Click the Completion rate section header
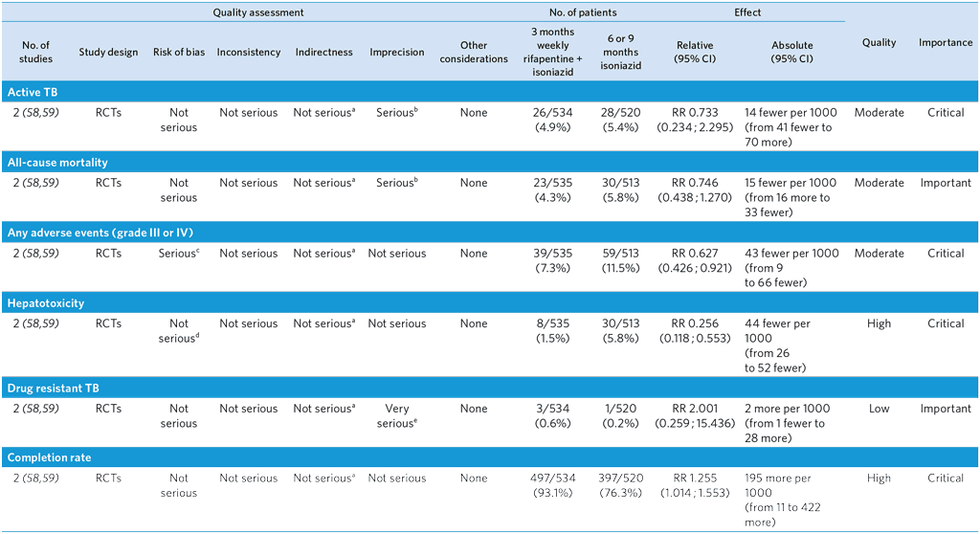Viewport: 980px width, 534px height. pyautogui.click(x=49, y=457)
